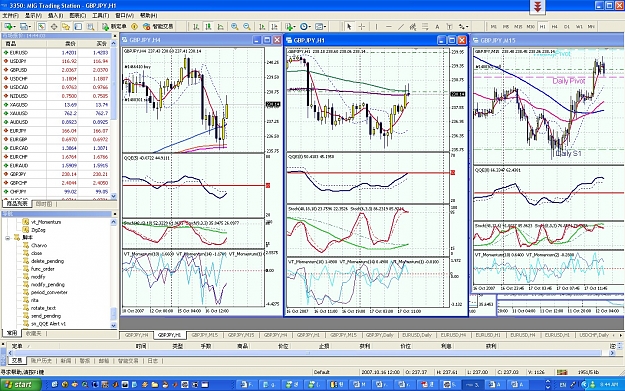The image size is (625, 391).
Task: Click the New Order button (新定单)
Action: click(x=114, y=26)
